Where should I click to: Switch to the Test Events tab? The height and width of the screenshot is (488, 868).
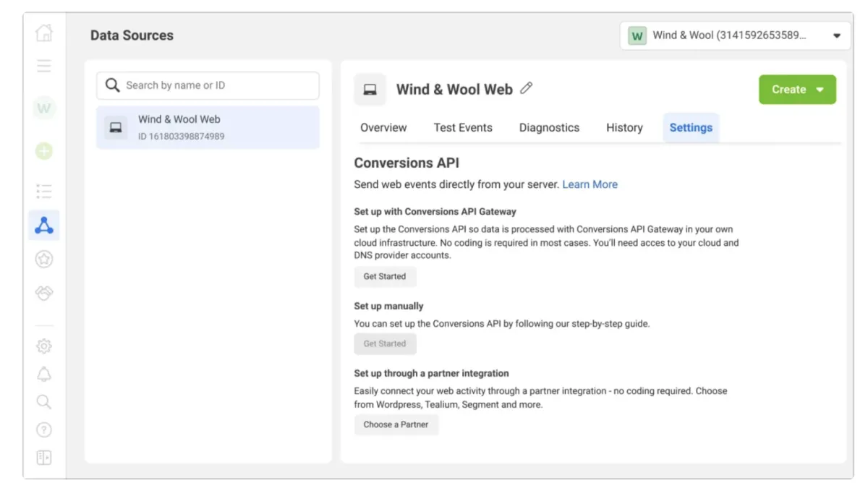coord(463,127)
